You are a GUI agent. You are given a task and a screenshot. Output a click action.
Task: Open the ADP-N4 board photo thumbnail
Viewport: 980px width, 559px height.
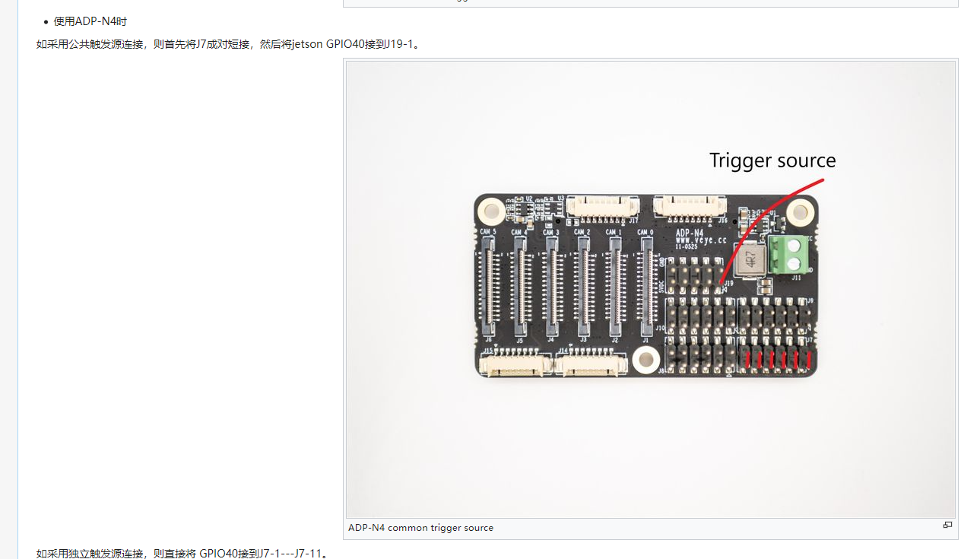[x=650, y=289]
